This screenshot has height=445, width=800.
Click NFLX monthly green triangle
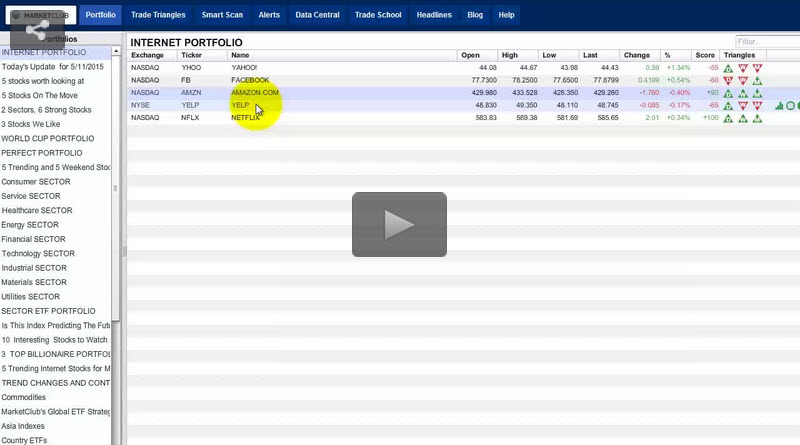tap(757, 118)
